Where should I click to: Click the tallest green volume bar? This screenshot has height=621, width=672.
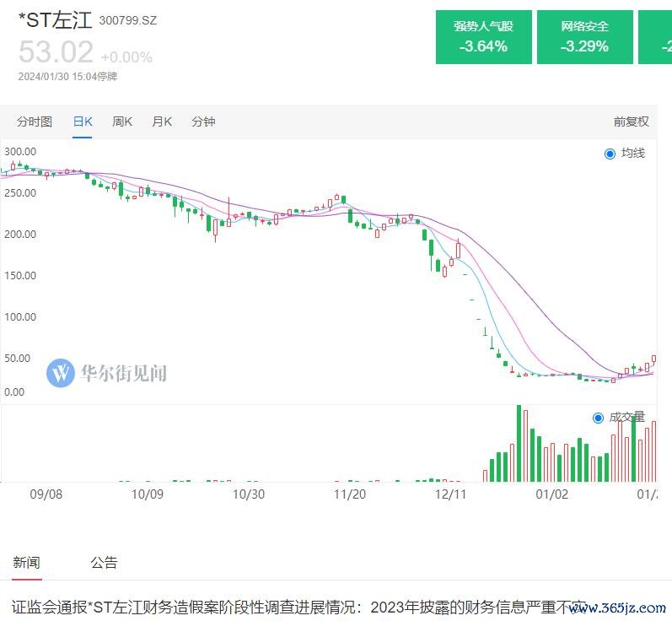tap(519, 443)
